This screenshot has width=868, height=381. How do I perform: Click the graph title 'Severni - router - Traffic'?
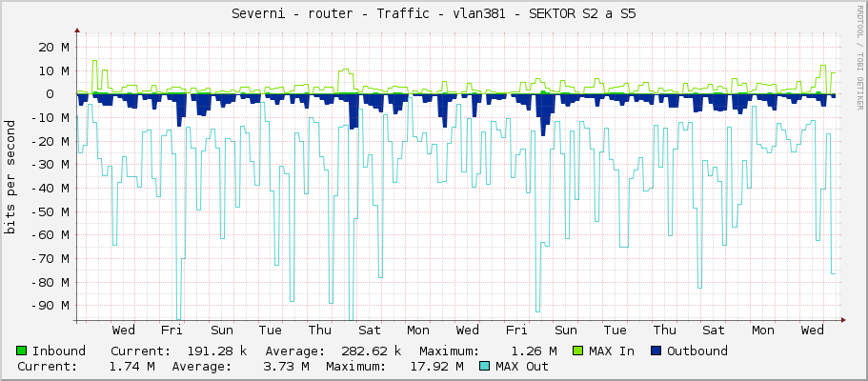pos(331,14)
